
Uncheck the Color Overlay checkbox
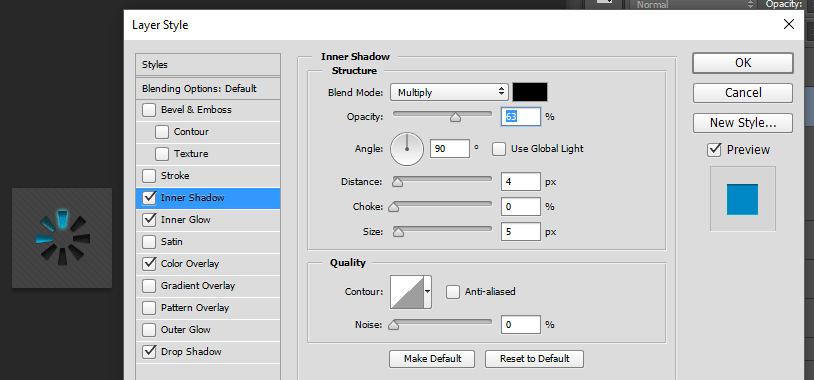(x=149, y=264)
